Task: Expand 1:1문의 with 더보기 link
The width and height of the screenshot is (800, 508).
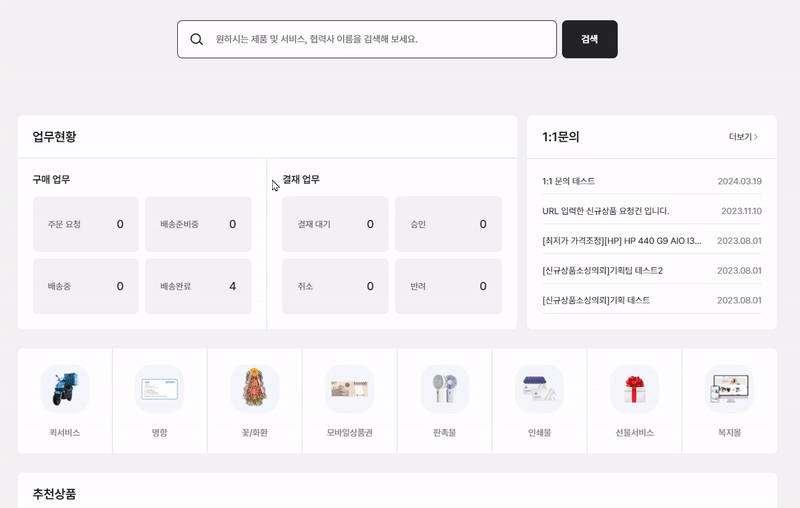Action: [x=743, y=137]
